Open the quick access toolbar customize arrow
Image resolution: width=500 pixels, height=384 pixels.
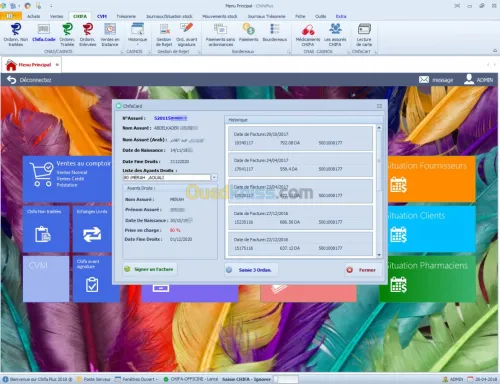[51, 6]
